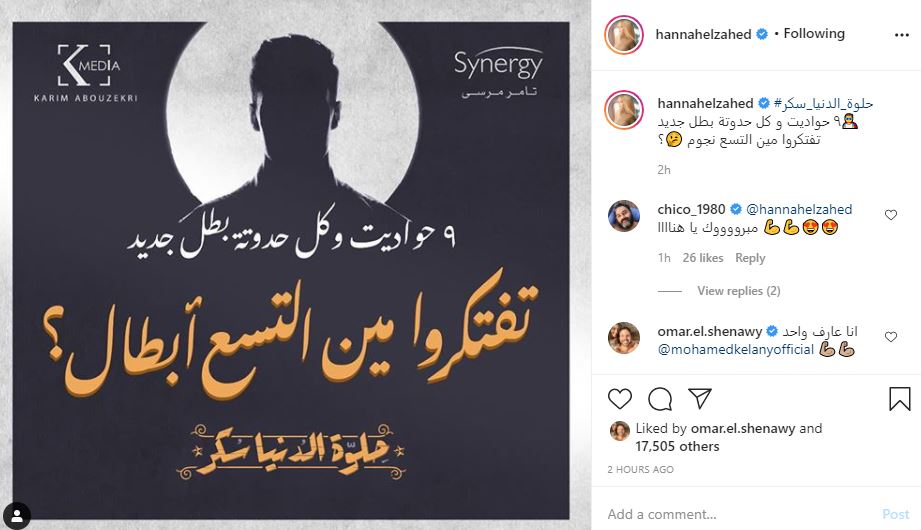Save the post with the bookmark icon
This screenshot has width=921, height=530.
pos(899,399)
